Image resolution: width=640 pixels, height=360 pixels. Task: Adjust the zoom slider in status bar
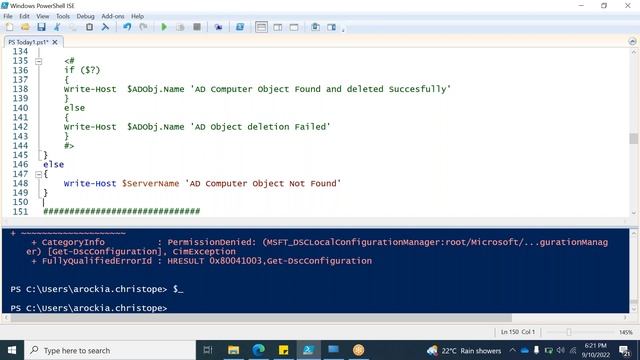coord(569,332)
